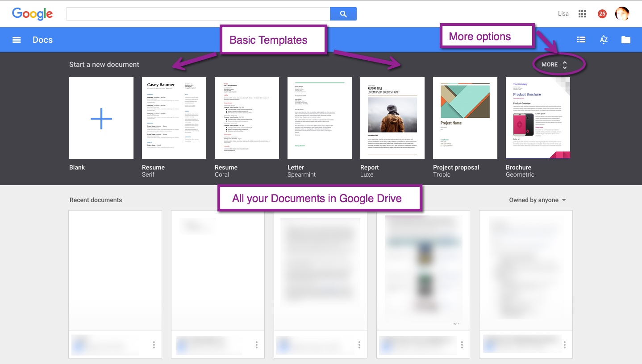Create a new Blank document
The height and width of the screenshot is (364, 642).
tap(101, 118)
